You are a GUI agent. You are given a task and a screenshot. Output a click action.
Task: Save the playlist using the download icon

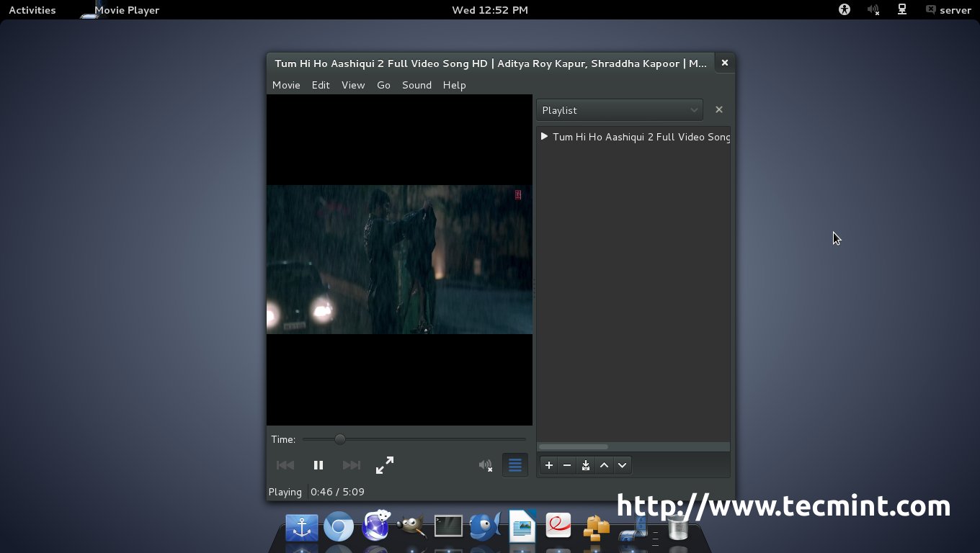[586, 465]
